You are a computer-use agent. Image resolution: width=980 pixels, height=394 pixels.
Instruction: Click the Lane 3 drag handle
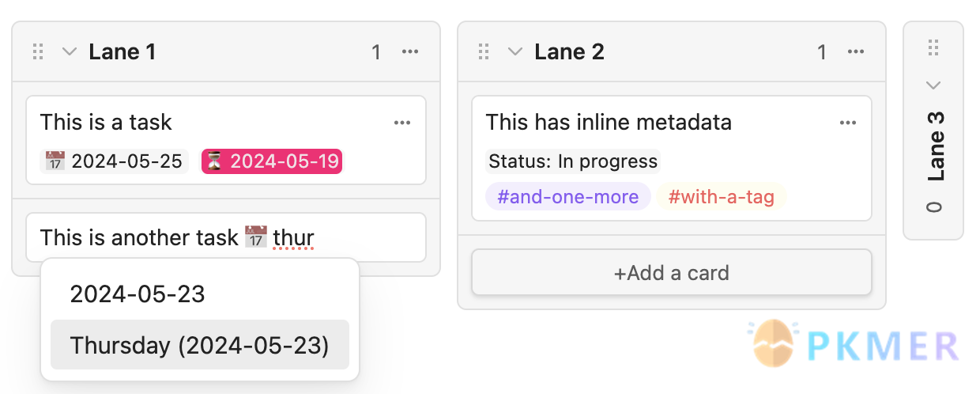coord(933,48)
